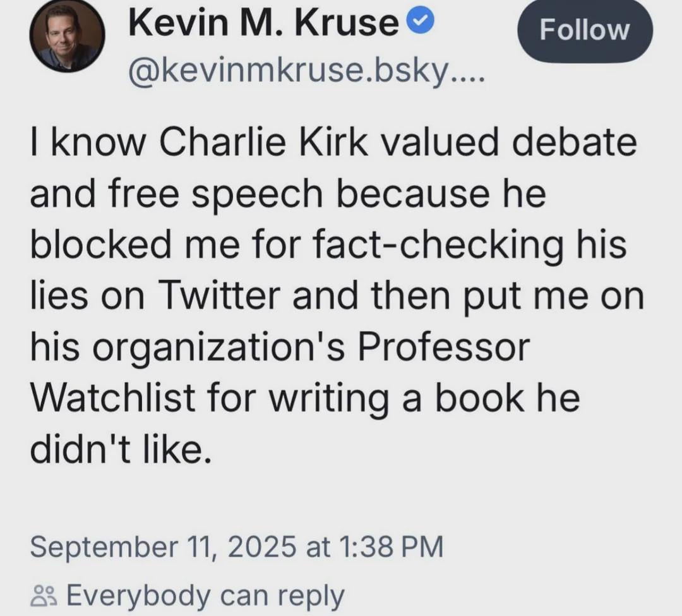Click the 1:38 PM time in timestamp
682x616 pixels.
point(388,546)
